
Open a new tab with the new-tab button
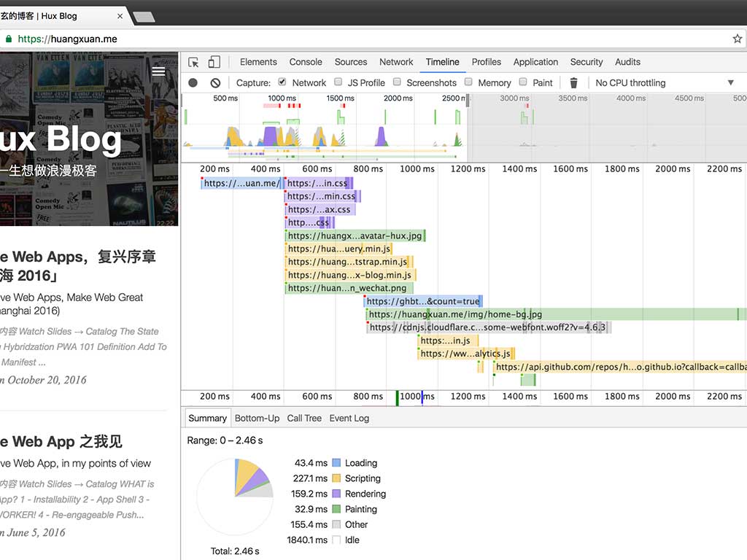point(144,17)
